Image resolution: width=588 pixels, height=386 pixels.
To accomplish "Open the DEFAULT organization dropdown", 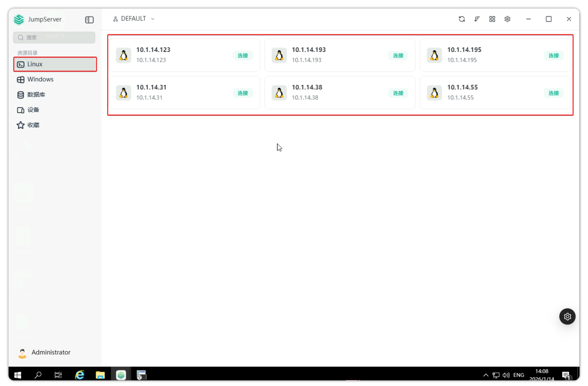I will click(134, 19).
